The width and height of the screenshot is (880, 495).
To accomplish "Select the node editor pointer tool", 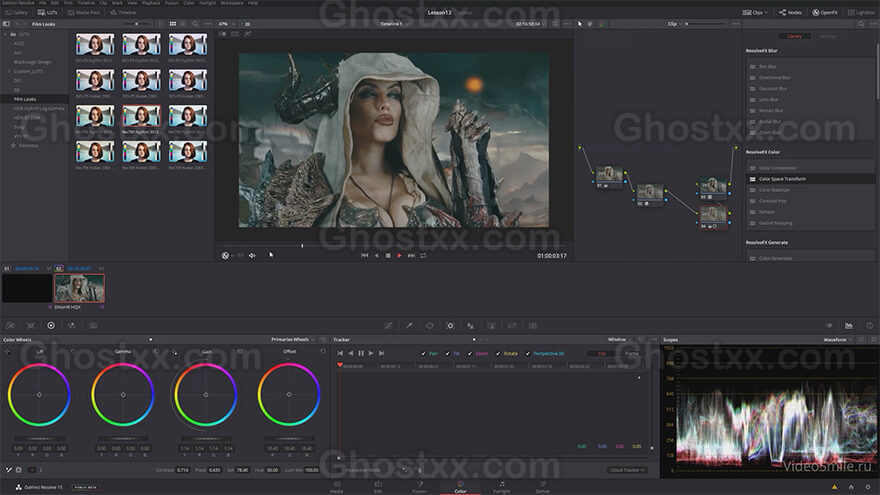I will 580,24.
